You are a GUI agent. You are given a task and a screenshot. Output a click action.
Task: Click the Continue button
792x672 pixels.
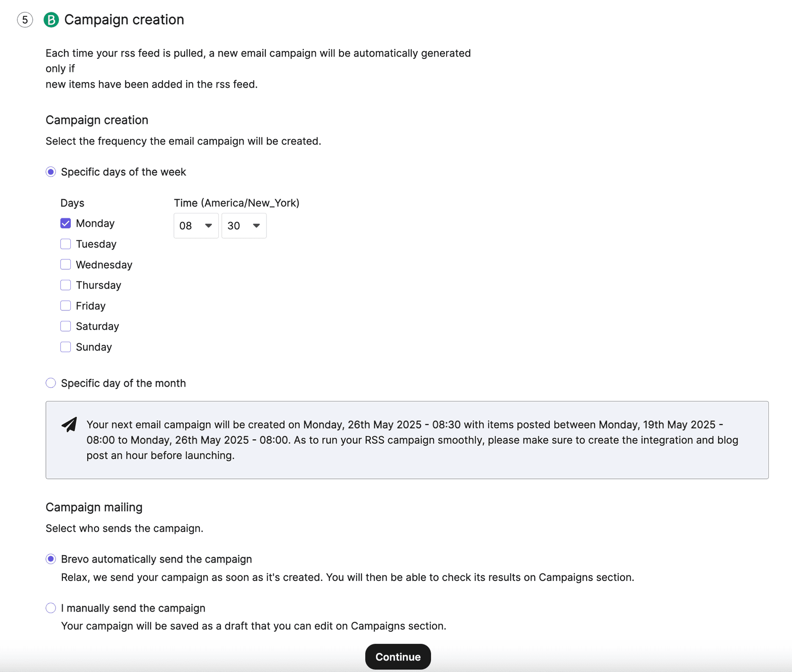(398, 657)
